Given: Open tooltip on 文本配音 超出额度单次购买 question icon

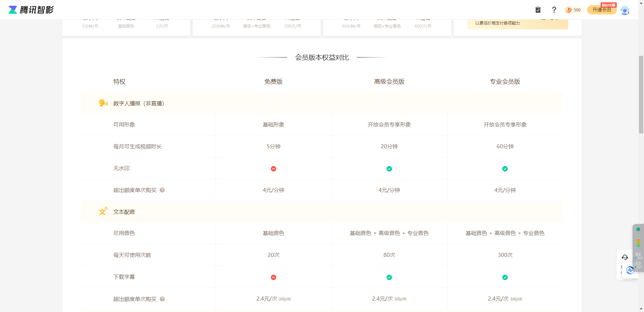Looking at the screenshot, I should [162, 299].
